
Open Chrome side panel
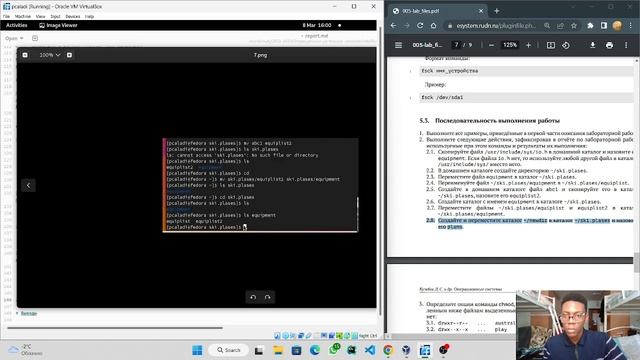[604, 25]
